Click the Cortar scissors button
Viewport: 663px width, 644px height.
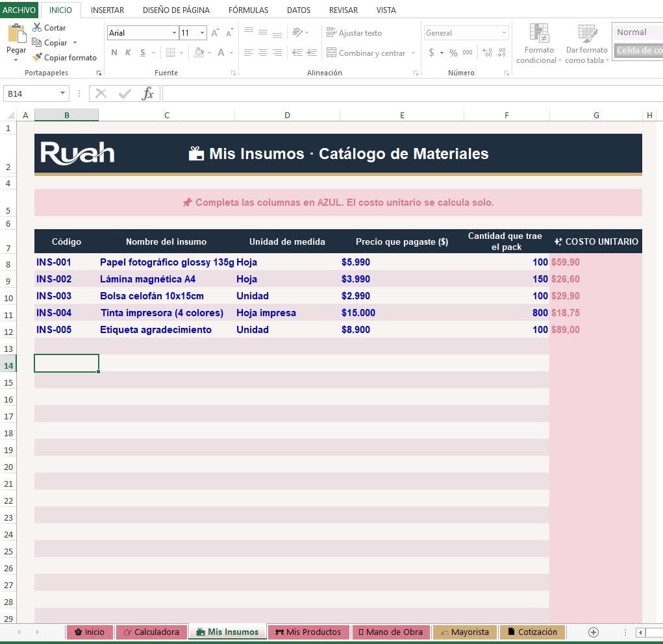click(49, 27)
